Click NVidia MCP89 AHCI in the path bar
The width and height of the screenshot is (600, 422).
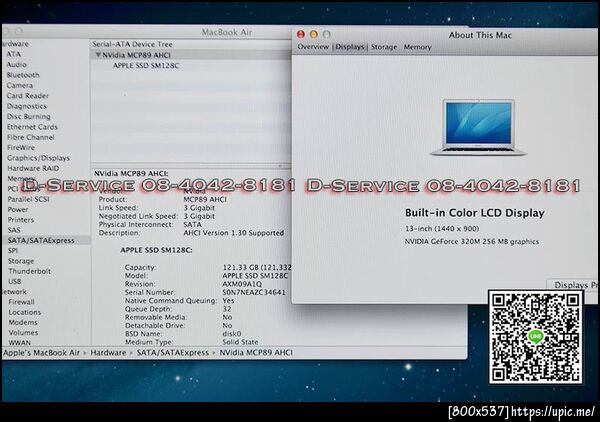pyautogui.click(x=256, y=353)
